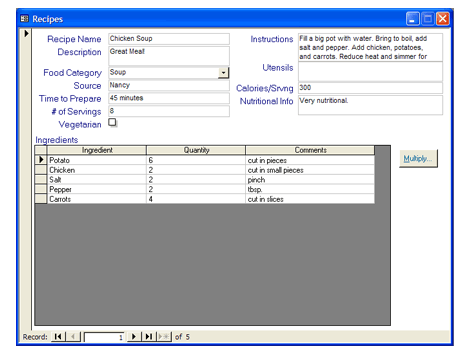
Task: Click the Time to Prepare field
Action: pyautogui.click(x=169, y=98)
